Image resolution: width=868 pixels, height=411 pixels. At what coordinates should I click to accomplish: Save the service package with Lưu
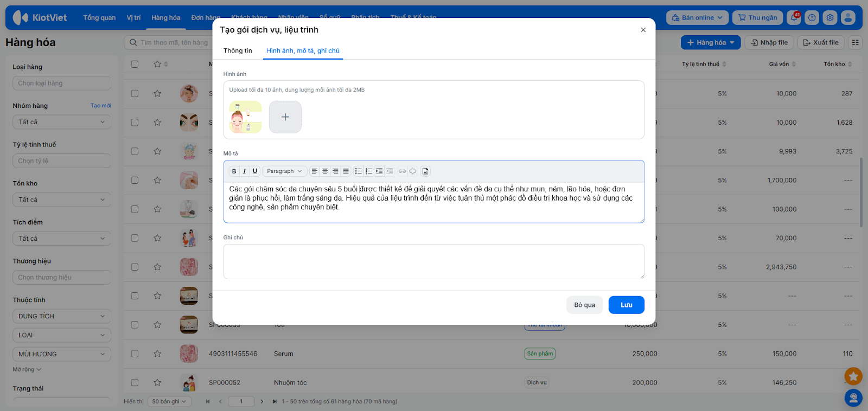pyautogui.click(x=627, y=305)
